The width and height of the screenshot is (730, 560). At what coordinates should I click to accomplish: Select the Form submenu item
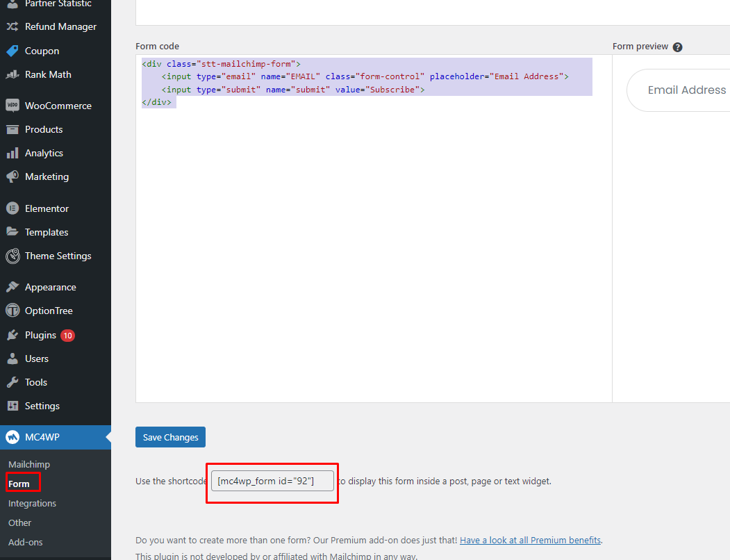click(19, 484)
